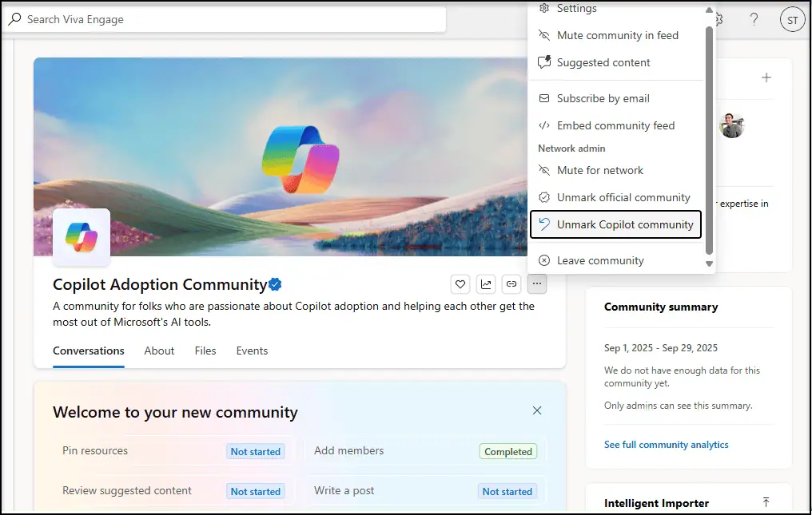Select Unmark Copilot community
This screenshot has height=515, width=812.
(615, 224)
